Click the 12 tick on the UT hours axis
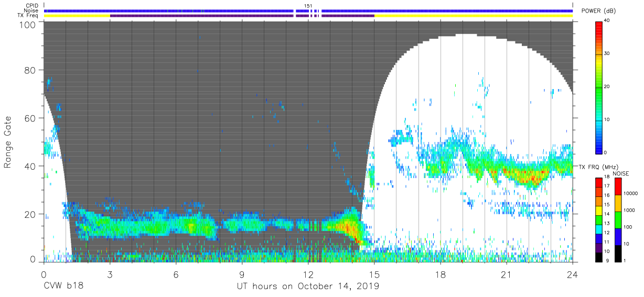Image resolution: width=644 pixels, height=297 pixels. tap(308, 274)
